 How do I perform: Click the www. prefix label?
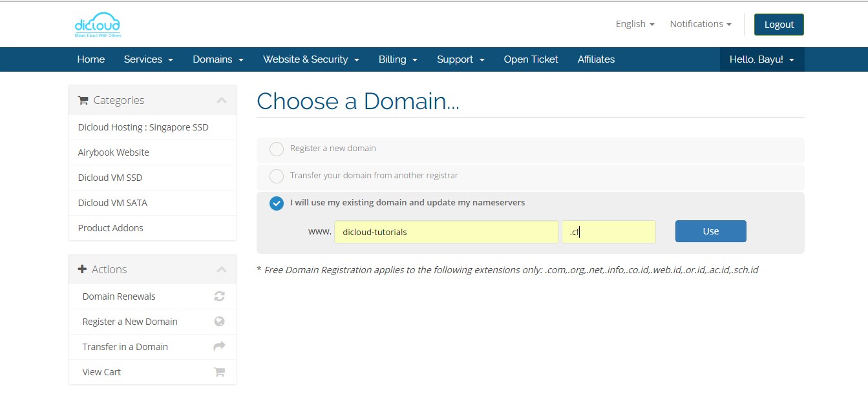coord(320,231)
